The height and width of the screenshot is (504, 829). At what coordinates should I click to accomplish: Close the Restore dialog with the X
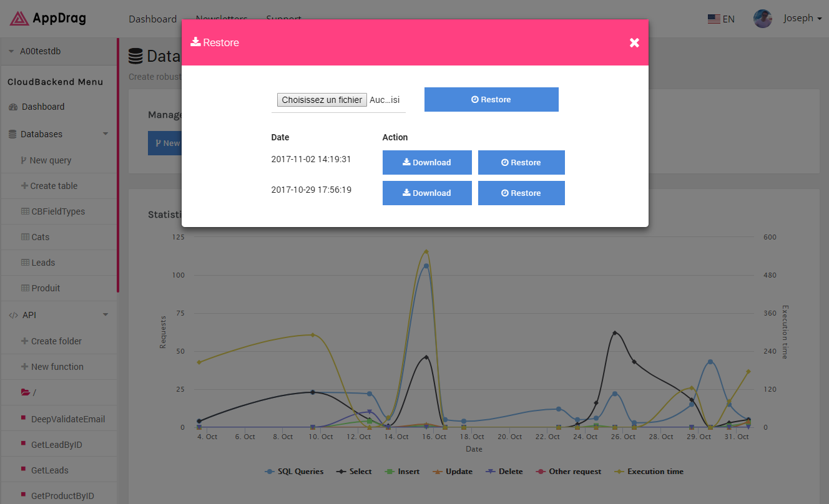coord(634,42)
